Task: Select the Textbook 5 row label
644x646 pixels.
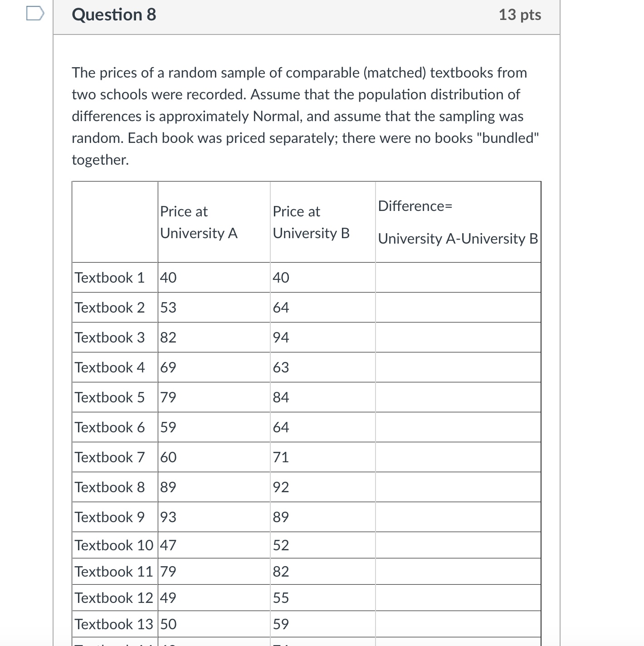Action: [x=110, y=397]
